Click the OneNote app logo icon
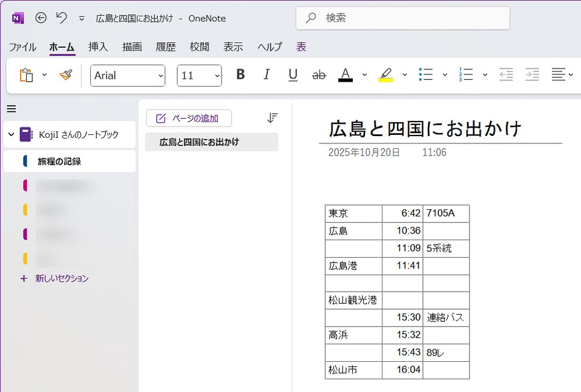The height and width of the screenshot is (392, 581). click(x=18, y=18)
